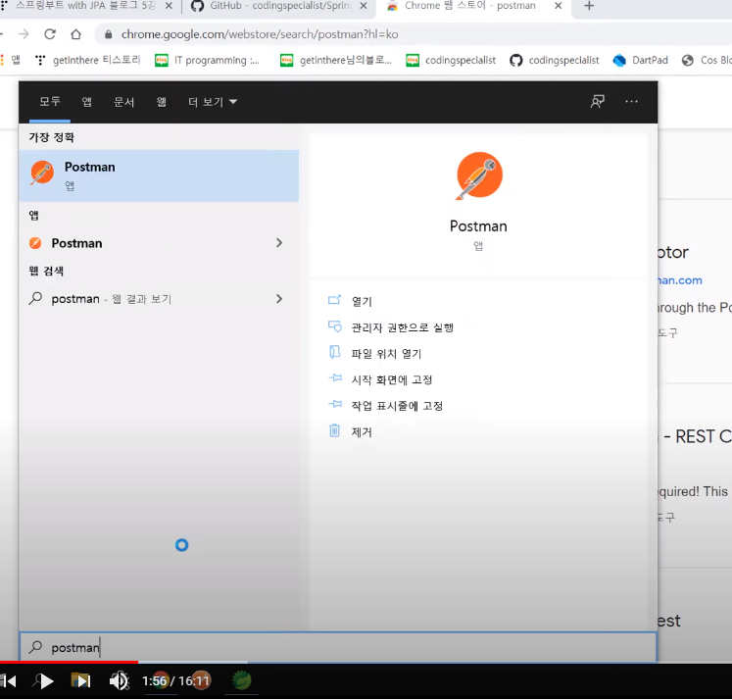
Task: Choose 파일 위치 열기
Action: coord(386,354)
